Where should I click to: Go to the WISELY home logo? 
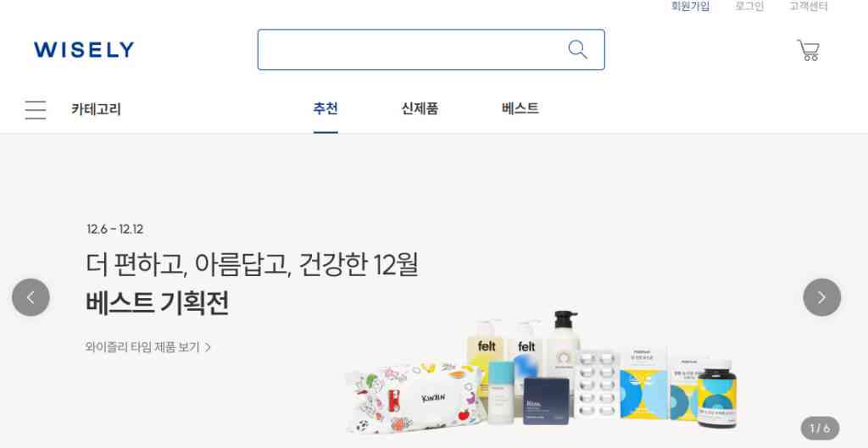click(x=84, y=50)
